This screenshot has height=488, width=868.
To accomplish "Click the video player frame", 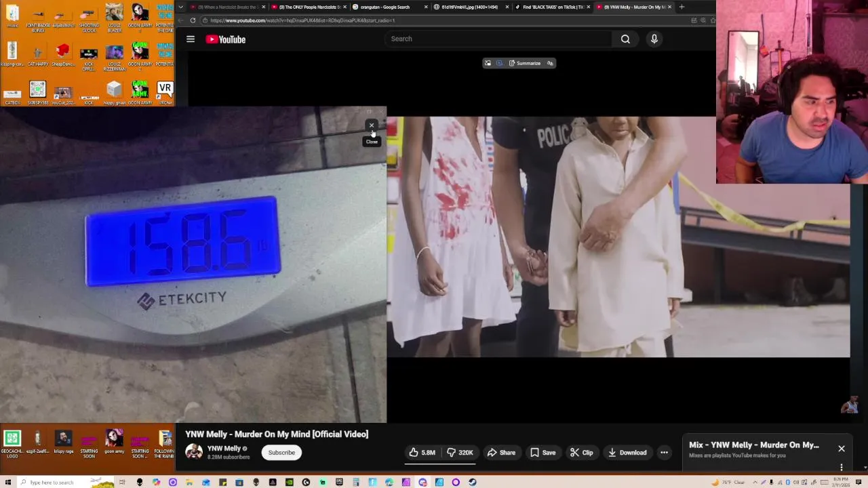I will (618, 237).
